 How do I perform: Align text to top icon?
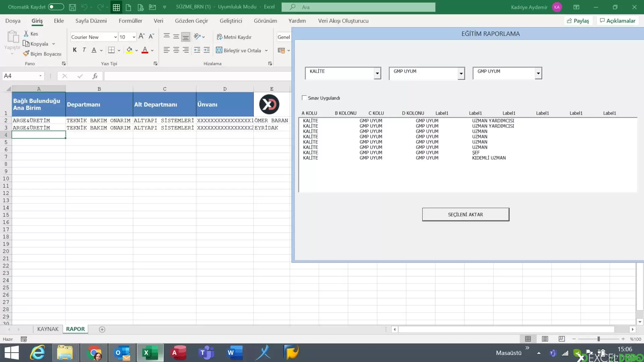click(x=166, y=36)
